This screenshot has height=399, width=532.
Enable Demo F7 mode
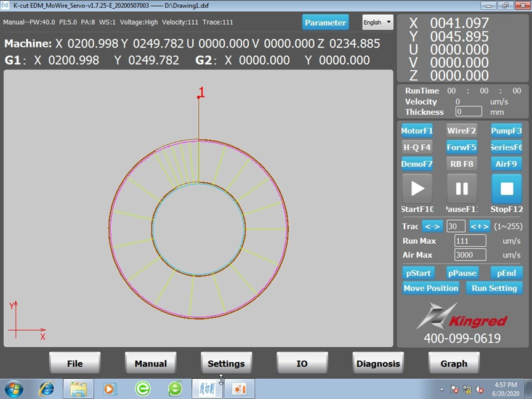click(417, 164)
